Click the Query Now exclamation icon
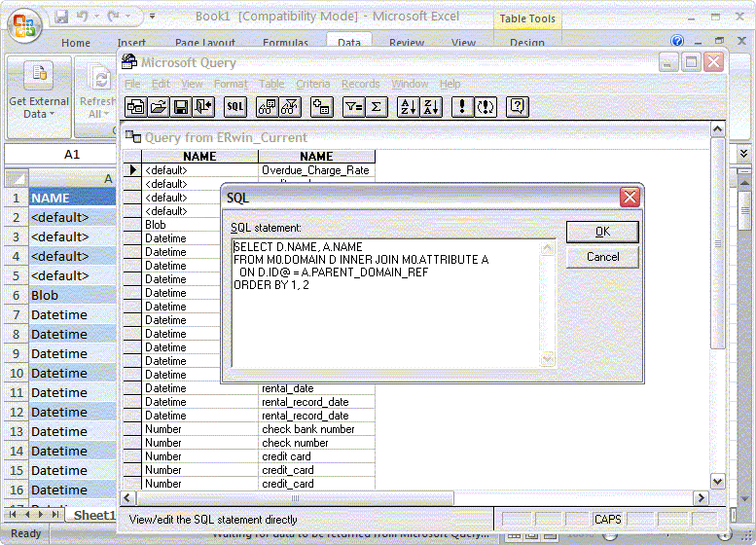The height and width of the screenshot is (545, 756). pos(462,107)
